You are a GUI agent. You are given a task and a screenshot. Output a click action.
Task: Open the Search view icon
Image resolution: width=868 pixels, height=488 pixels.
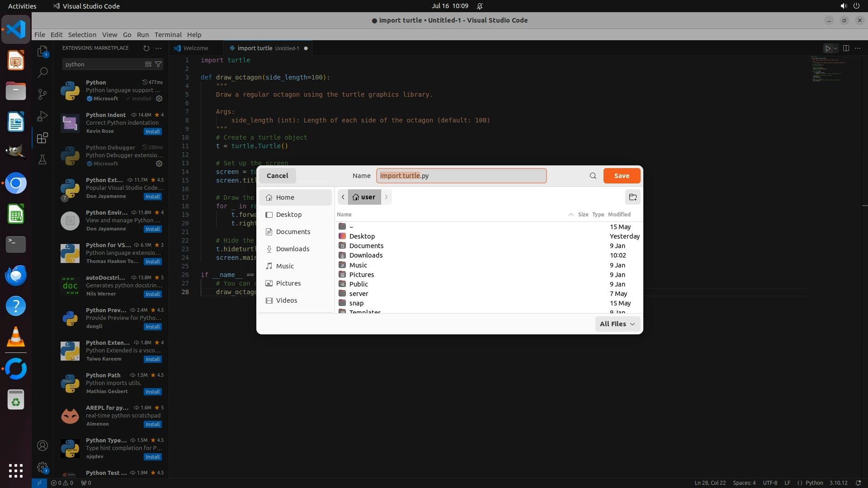(x=42, y=72)
